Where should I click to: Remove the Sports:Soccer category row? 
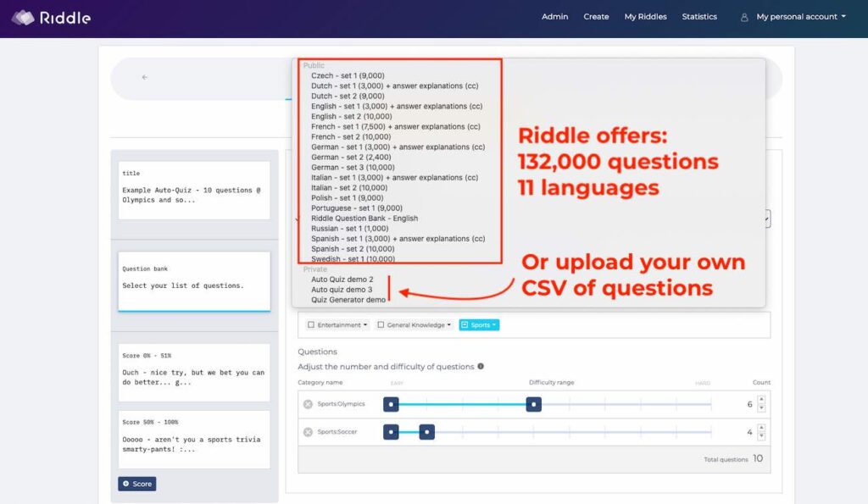(308, 432)
